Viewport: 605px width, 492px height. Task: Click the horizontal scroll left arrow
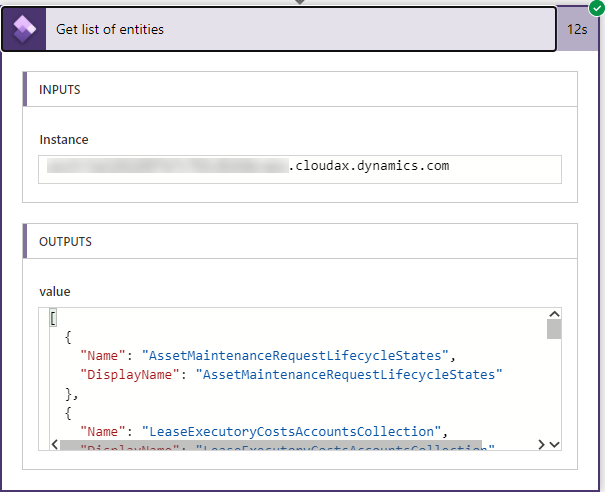point(55,445)
